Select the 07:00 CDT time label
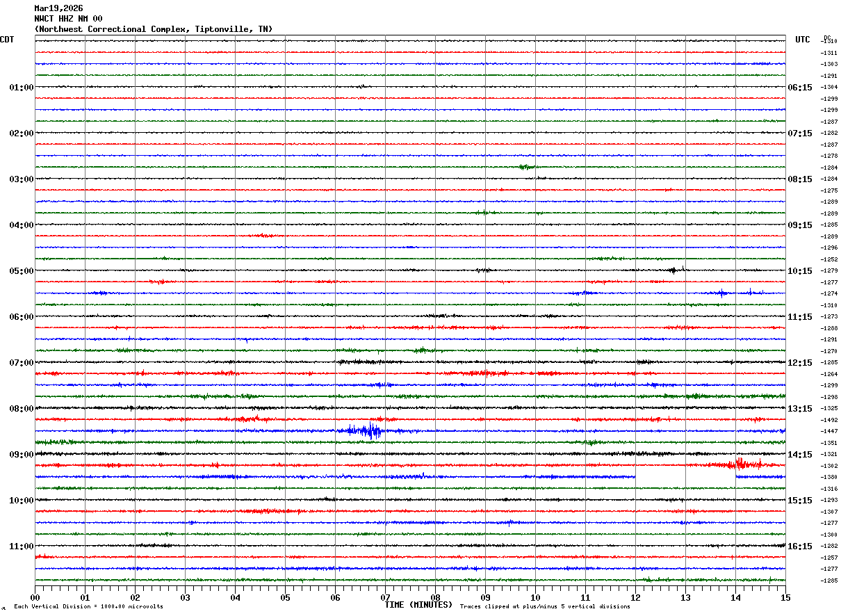This screenshot has height=616, width=841. coord(22,363)
